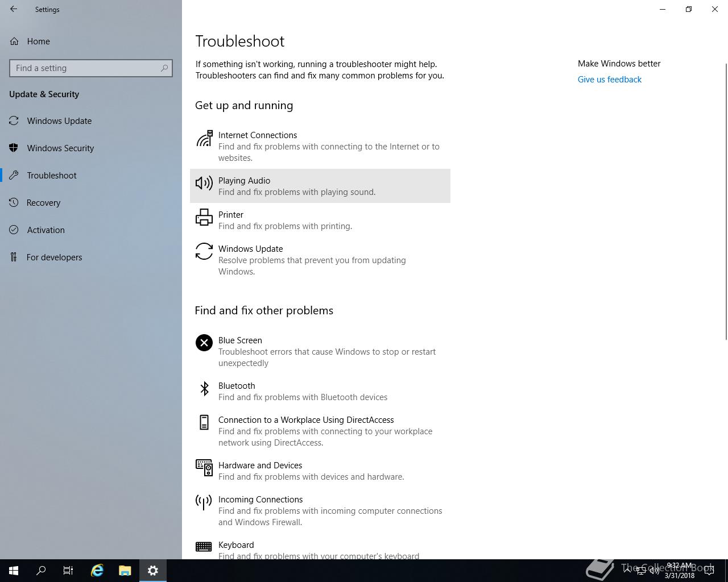Screen dimensions: 728x582
Task: Open Task View on the taskbar
Action: click(68, 571)
